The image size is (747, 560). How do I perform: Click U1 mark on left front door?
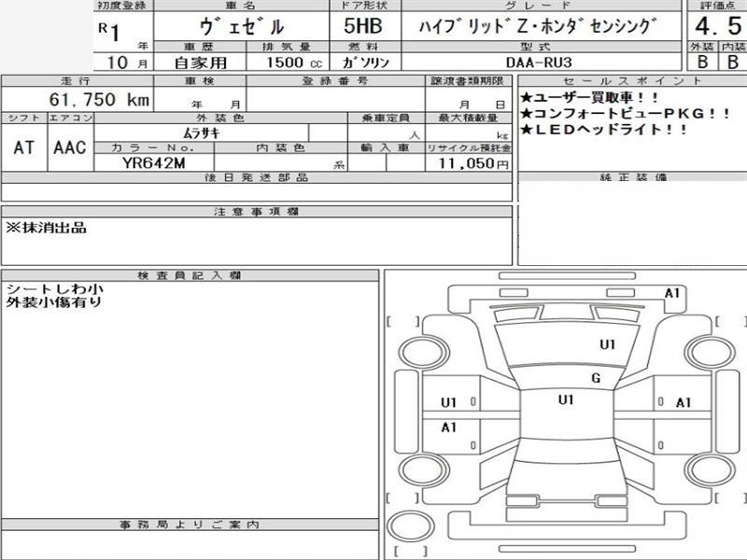[449, 403]
